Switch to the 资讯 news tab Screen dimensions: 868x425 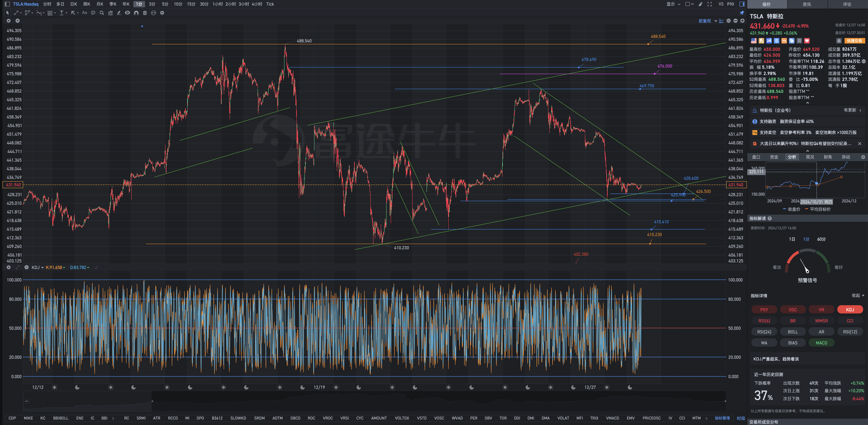point(807,4)
